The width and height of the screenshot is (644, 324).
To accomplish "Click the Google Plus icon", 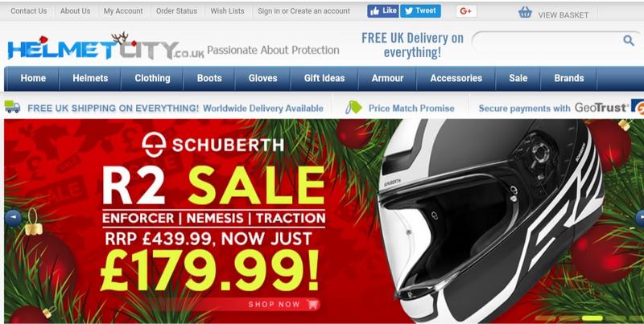I will click(x=466, y=11).
